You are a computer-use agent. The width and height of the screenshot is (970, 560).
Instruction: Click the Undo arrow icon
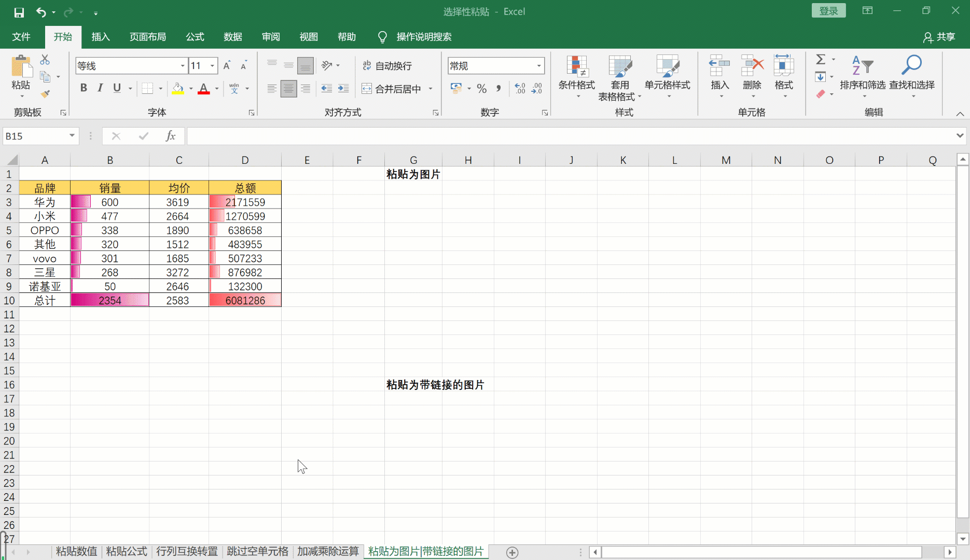click(41, 12)
